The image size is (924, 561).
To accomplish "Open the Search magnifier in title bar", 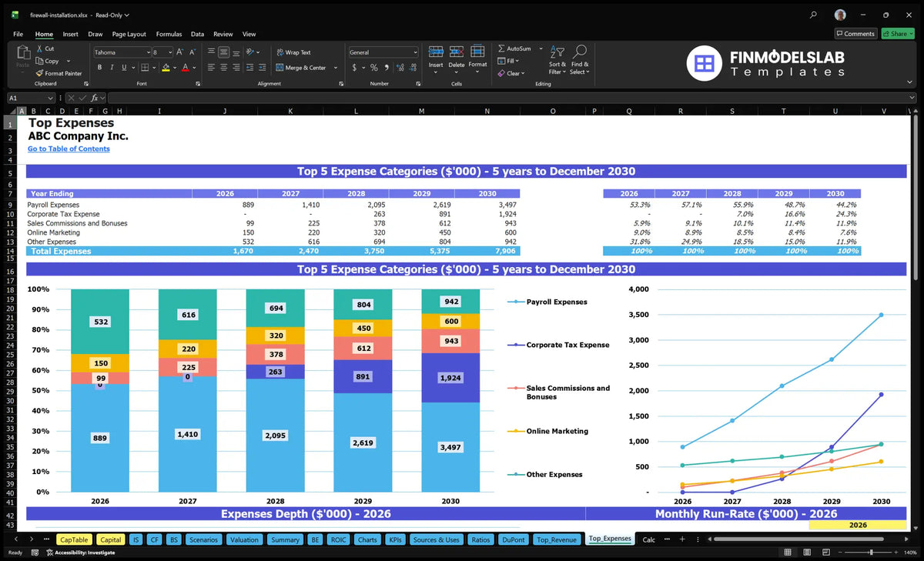I will (814, 15).
